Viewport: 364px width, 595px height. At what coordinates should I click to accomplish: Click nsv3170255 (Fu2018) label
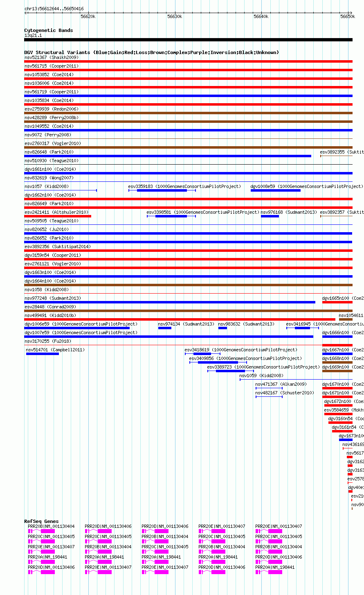[x=48, y=341]
